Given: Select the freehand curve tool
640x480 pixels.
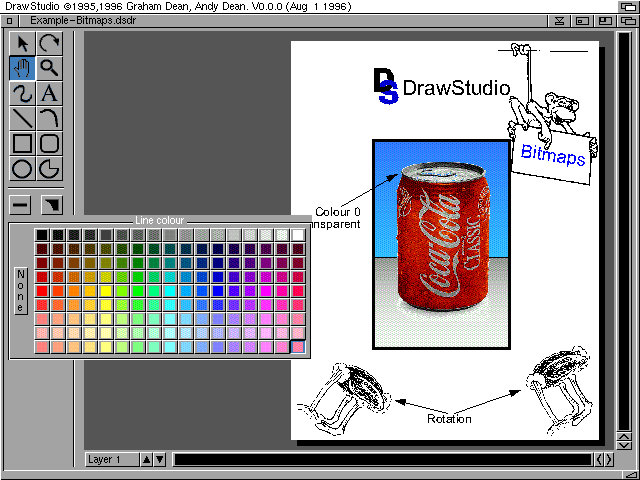Looking at the screenshot, I should tap(22, 93).
